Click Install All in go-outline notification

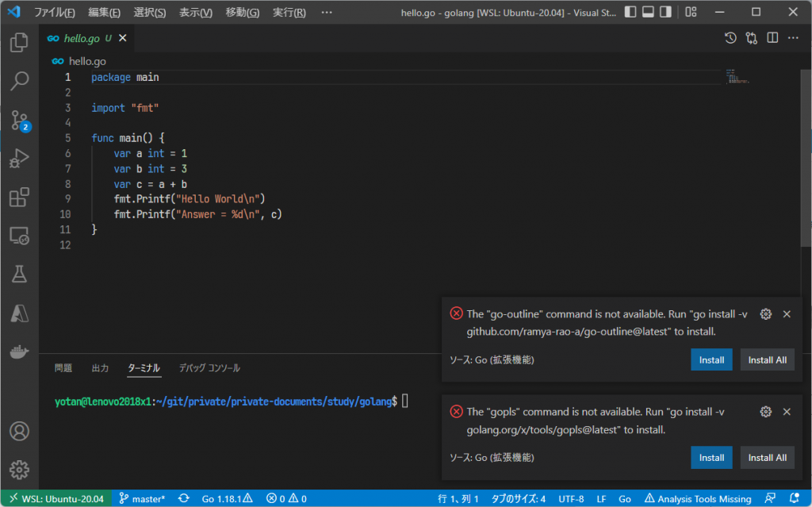point(767,359)
